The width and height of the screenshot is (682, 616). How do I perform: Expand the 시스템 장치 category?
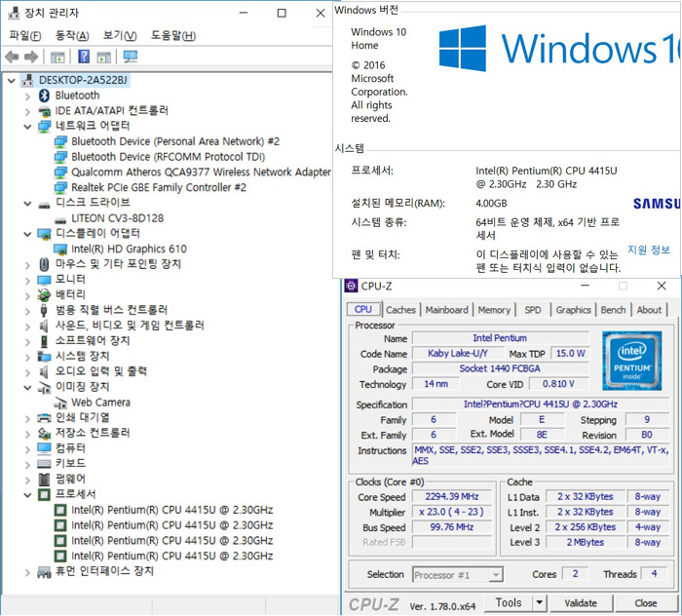(27, 357)
